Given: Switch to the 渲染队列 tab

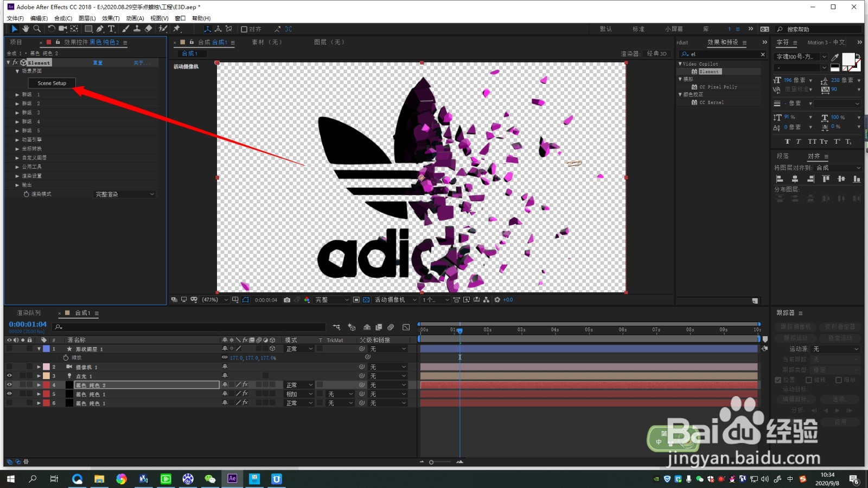Looking at the screenshot, I should click(x=29, y=313).
